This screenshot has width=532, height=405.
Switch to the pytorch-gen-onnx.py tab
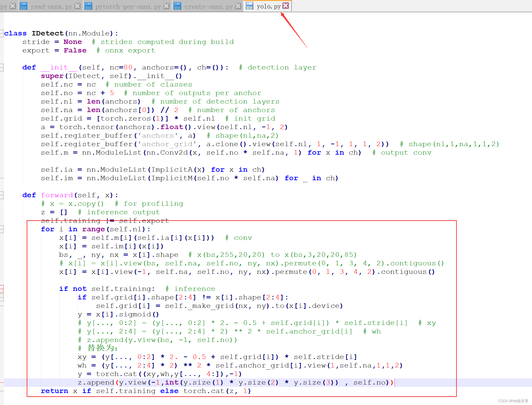point(128,6)
